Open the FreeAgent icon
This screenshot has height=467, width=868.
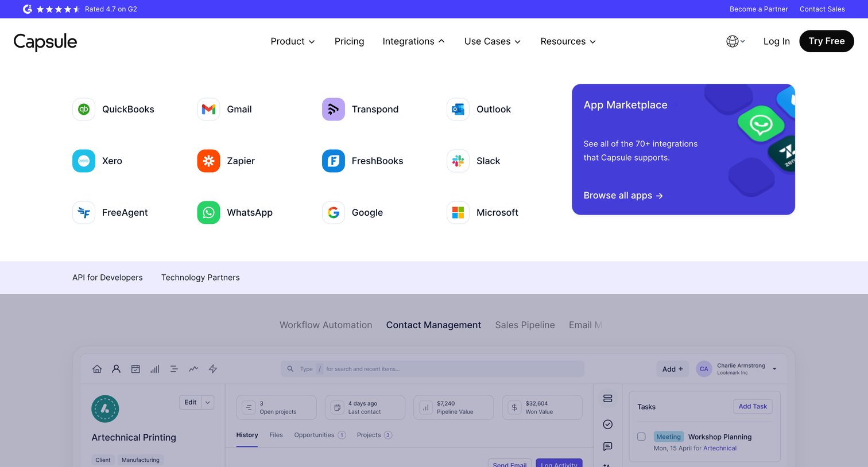tap(84, 212)
